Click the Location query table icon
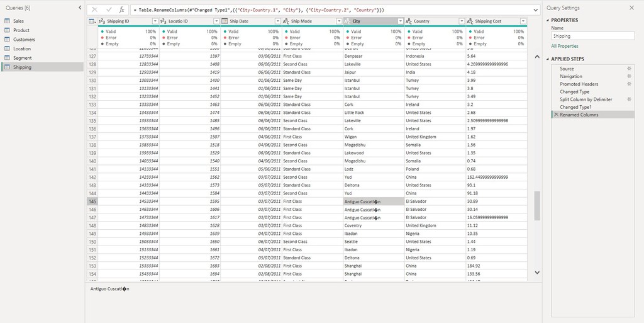Image resolution: width=644 pixels, height=323 pixels. [x=7, y=48]
